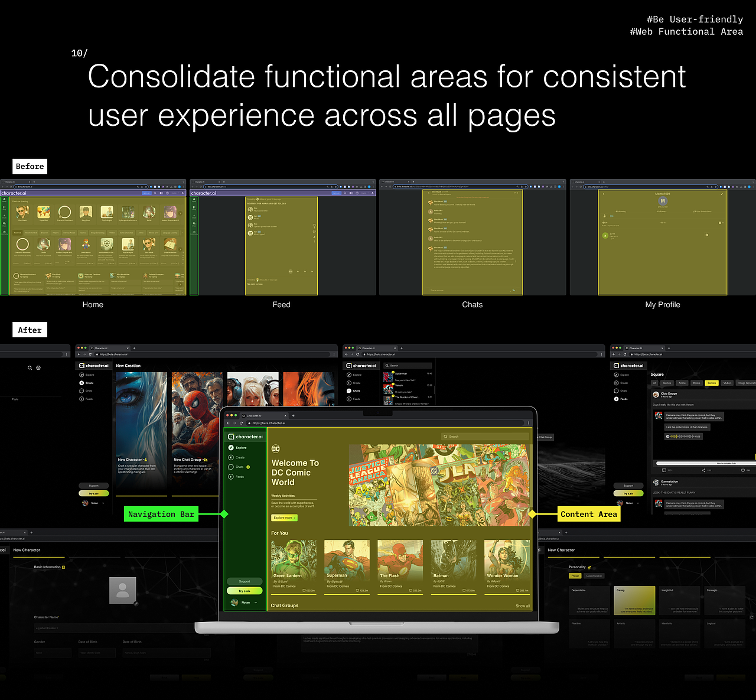Go back in the DC Comic World browser

tap(228, 423)
